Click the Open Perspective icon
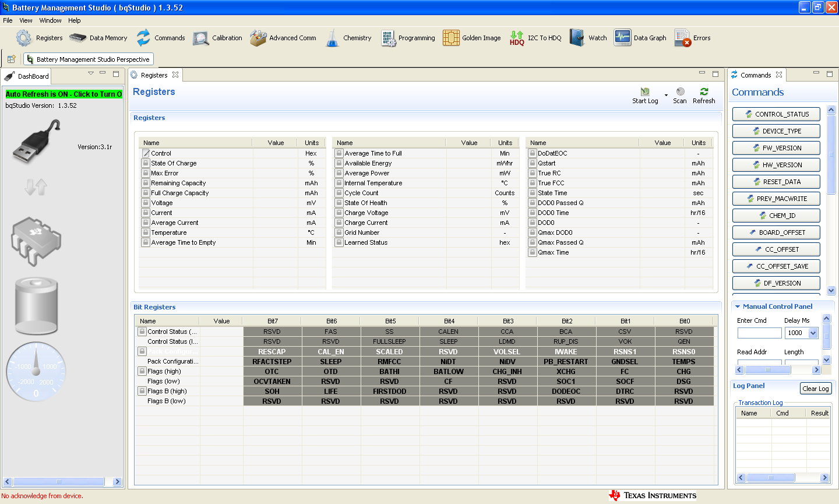The width and height of the screenshot is (839, 504). (x=11, y=59)
